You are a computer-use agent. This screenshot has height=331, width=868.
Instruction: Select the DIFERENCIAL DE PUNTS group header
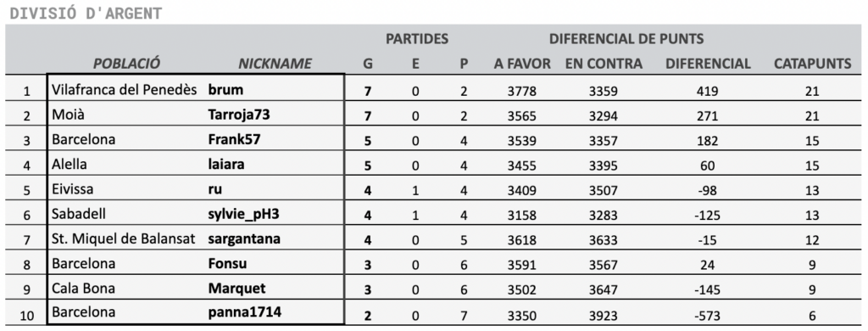626,39
